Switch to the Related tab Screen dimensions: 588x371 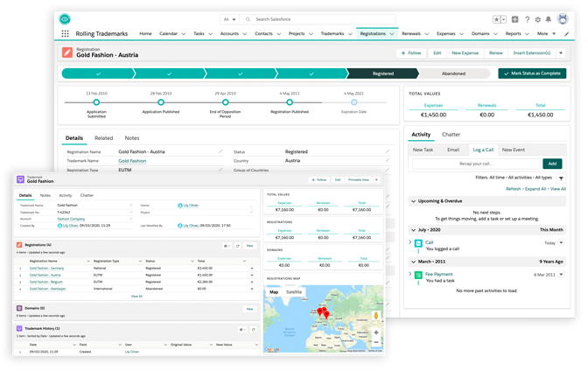104,138
